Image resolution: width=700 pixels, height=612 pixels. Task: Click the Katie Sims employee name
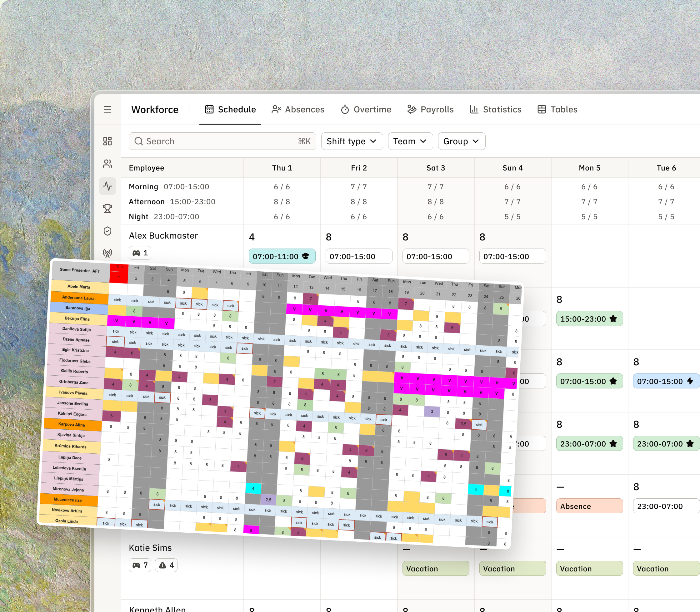pyautogui.click(x=150, y=548)
